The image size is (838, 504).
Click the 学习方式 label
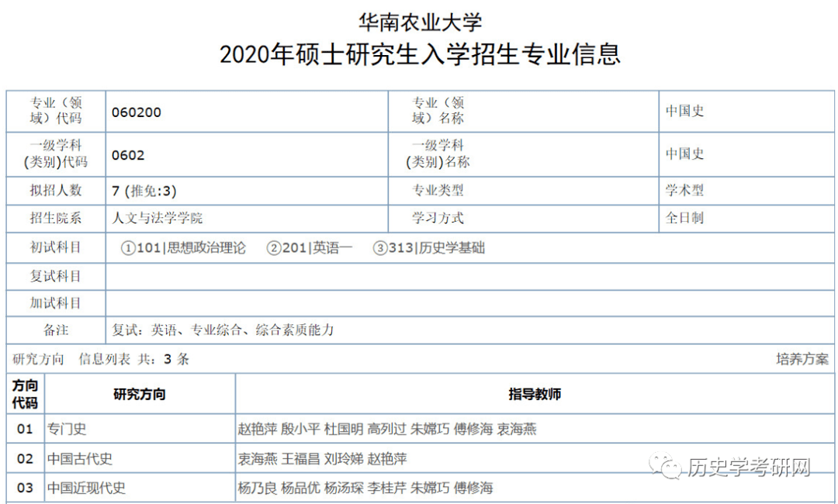pos(438,218)
